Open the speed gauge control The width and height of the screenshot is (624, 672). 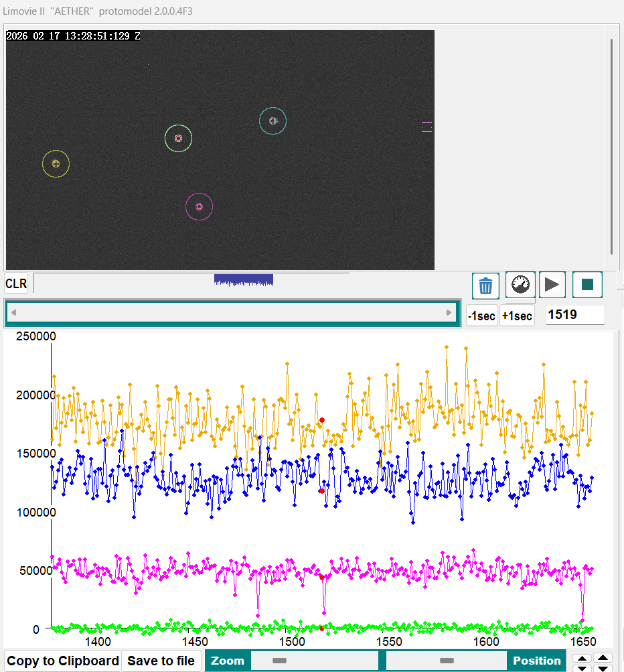(520, 285)
